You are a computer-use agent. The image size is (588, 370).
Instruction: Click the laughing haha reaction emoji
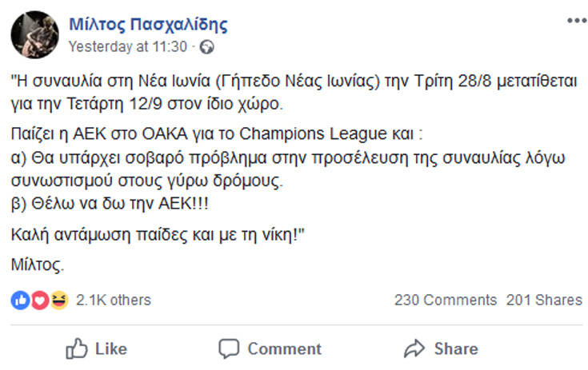(x=59, y=300)
